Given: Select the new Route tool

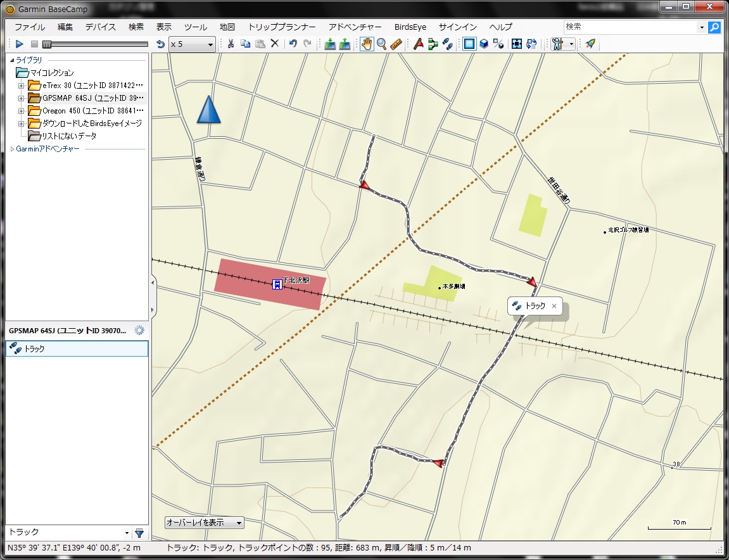Looking at the screenshot, I should tap(433, 44).
